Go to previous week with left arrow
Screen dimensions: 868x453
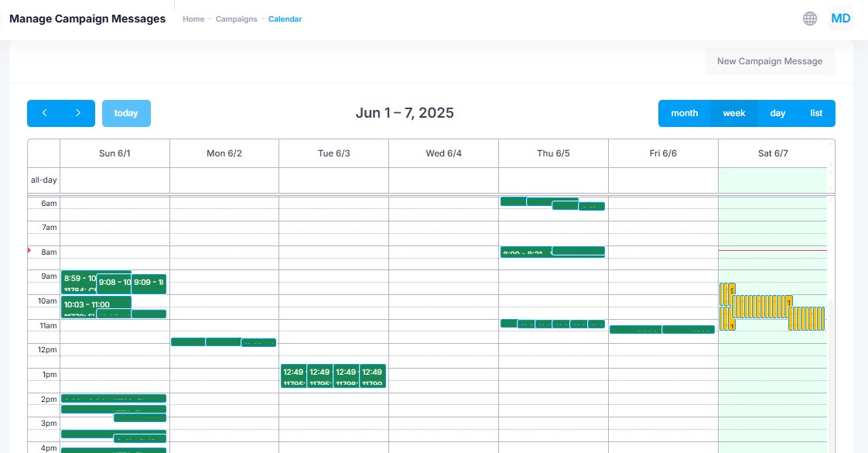[44, 113]
